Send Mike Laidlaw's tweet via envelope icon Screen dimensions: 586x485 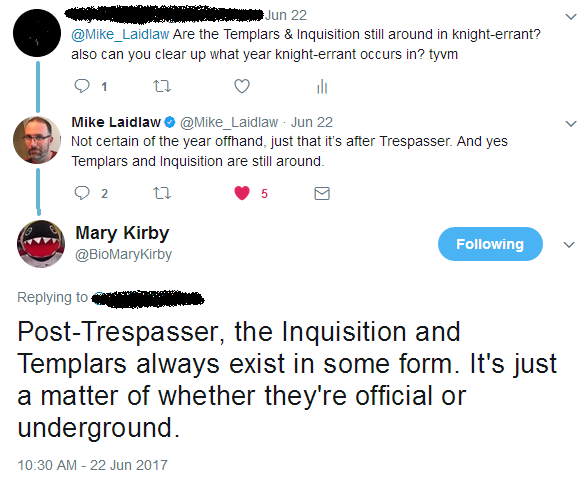tap(322, 194)
